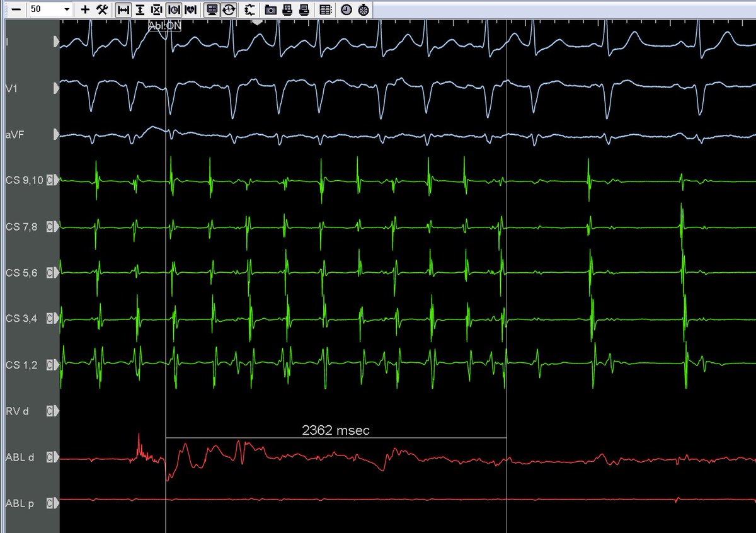Select the vertical amplitude caliper tool
This screenshot has height=533, width=756.
[140, 9]
